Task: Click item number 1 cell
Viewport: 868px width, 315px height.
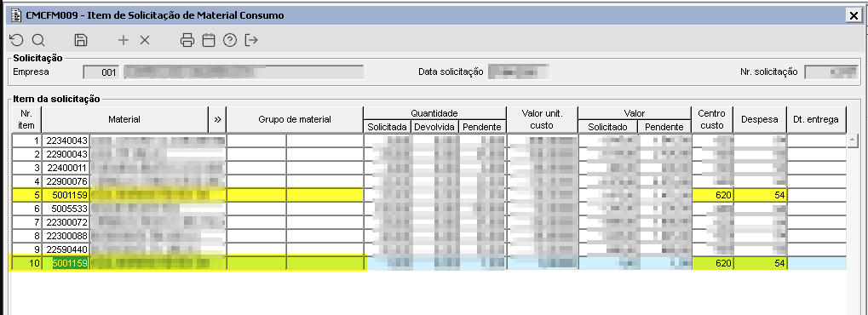Action: (x=26, y=140)
